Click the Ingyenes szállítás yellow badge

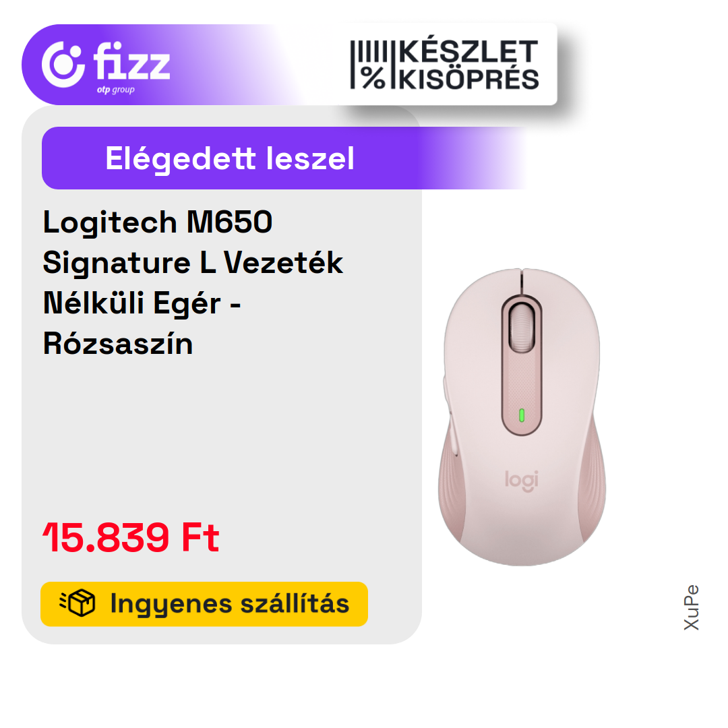pyautogui.click(x=204, y=604)
